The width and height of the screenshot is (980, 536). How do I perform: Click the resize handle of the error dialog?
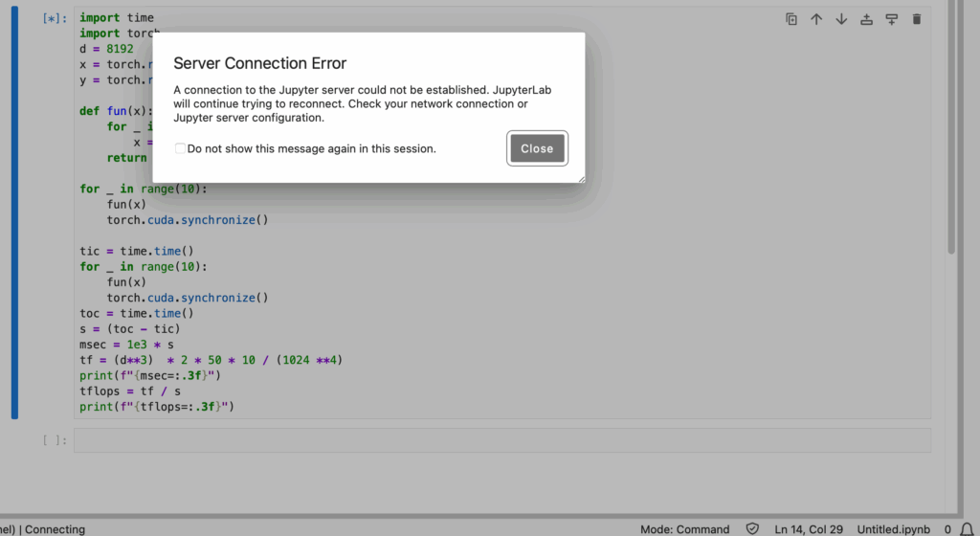coord(581,178)
